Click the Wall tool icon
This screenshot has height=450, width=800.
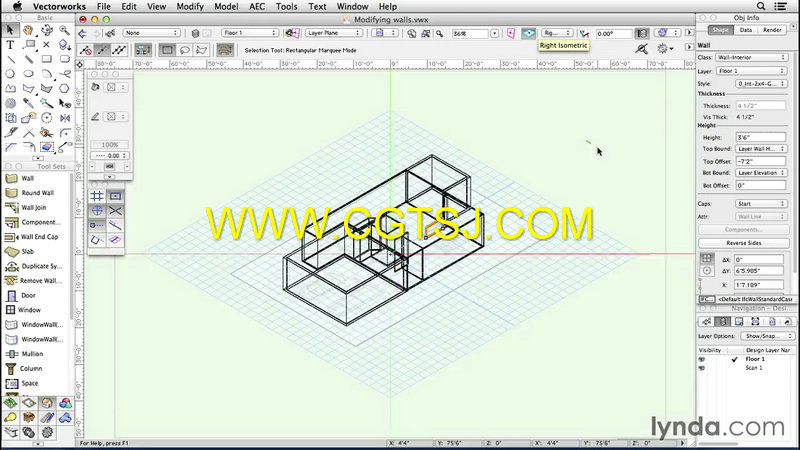pyautogui.click(x=11, y=178)
